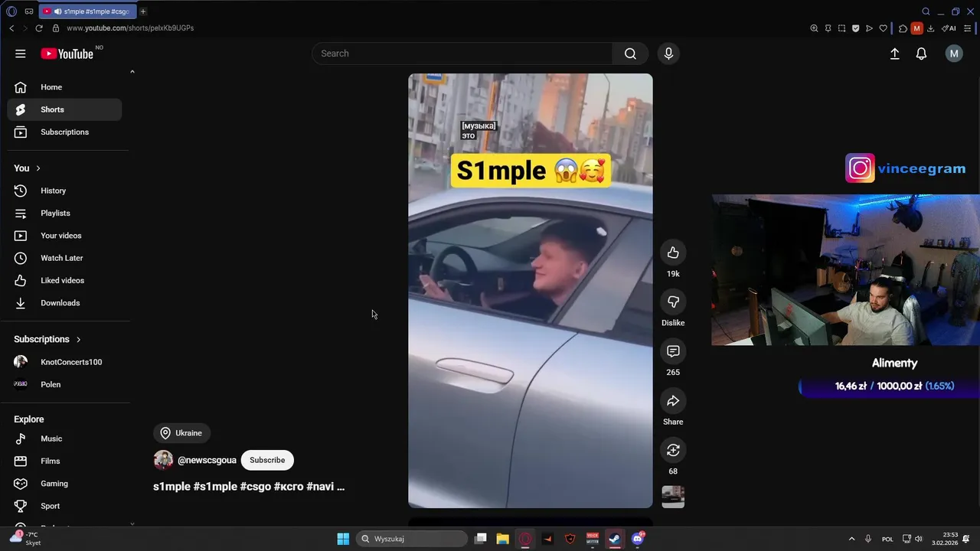The image size is (980, 551).
Task: Open Polen subscription channel
Action: [64, 384]
